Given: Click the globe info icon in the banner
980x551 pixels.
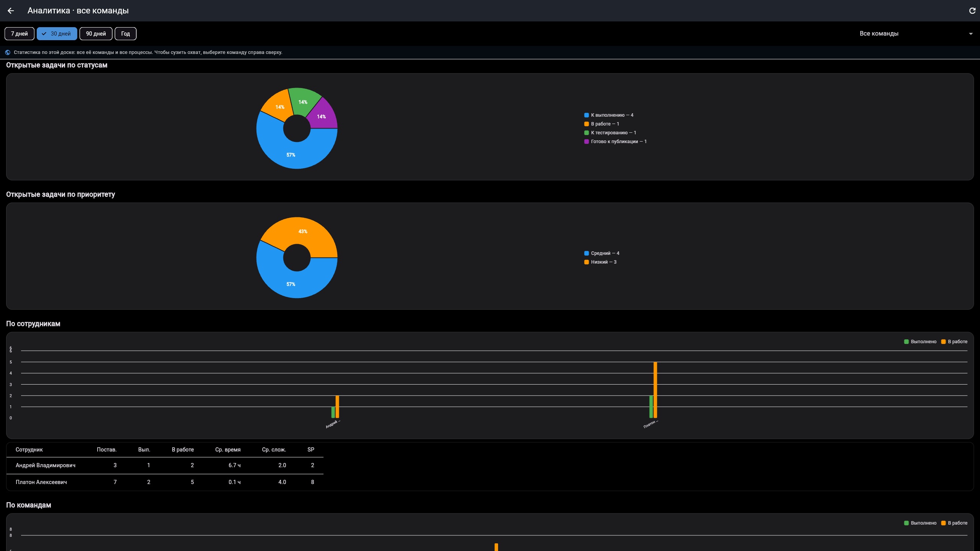Looking at the screenshot, I should (8, 52).
